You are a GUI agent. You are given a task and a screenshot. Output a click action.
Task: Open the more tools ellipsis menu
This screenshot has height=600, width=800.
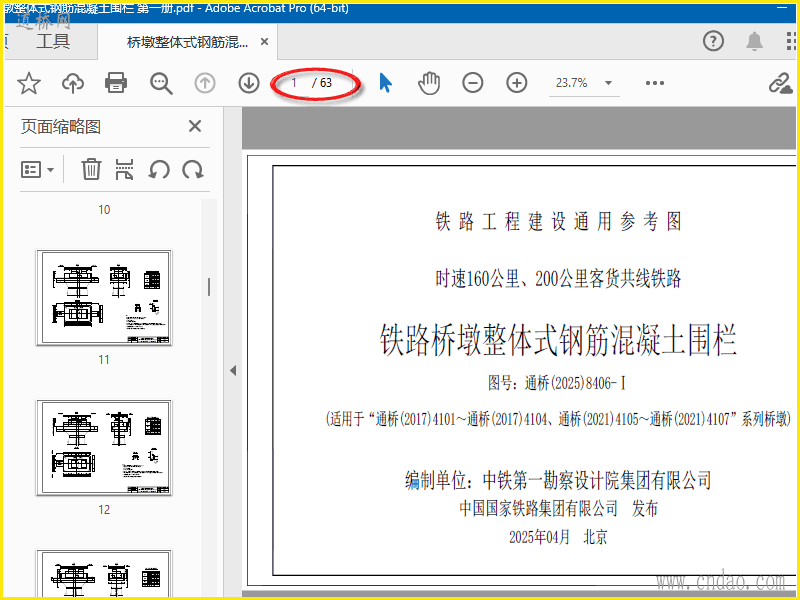click(x=655, y=83)
